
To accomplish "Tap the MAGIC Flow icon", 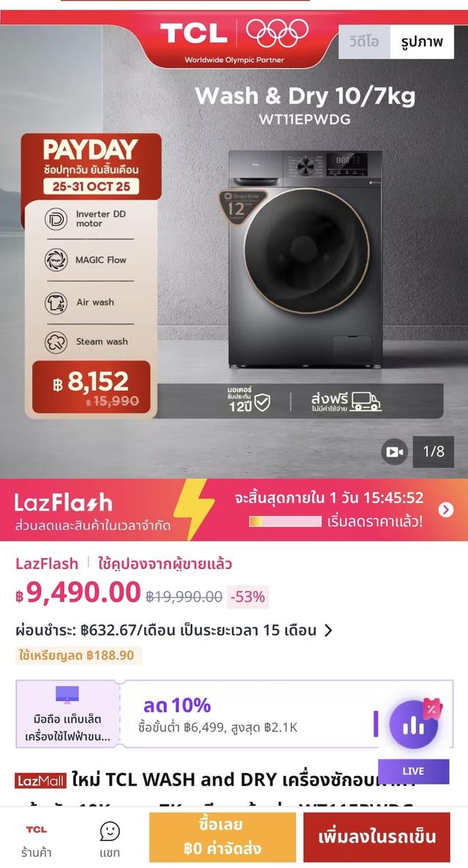I will (56, 260).
